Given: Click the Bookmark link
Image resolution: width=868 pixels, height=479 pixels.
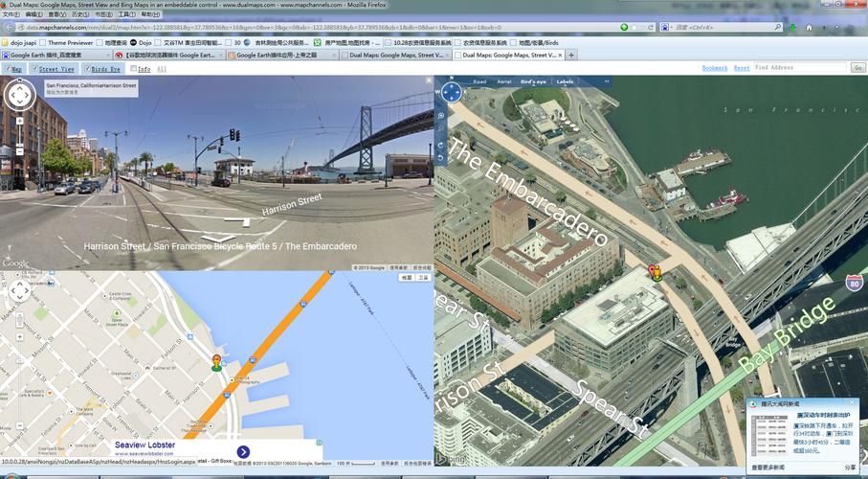Looking at the screenshot, I should (x=715, y=68).
